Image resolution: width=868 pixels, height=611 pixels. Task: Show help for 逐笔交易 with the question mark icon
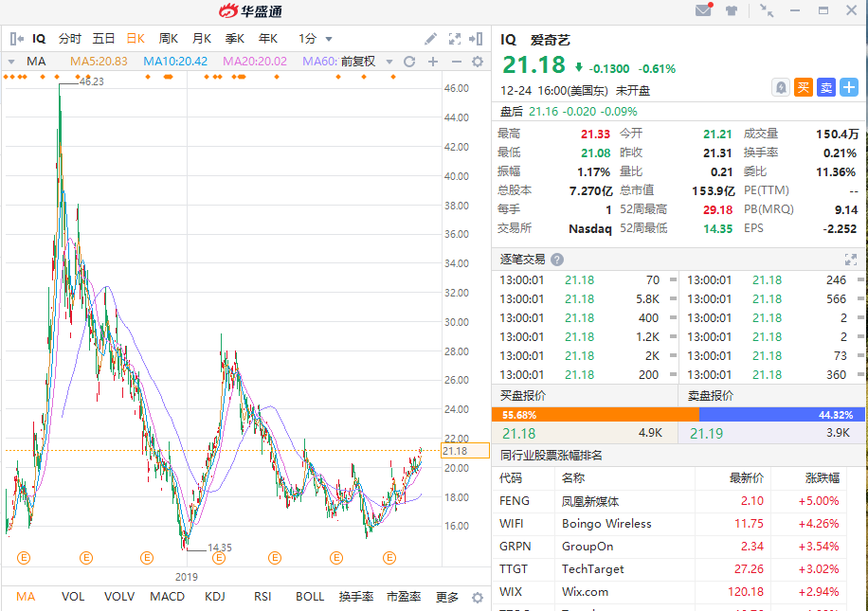coord(557,259)
